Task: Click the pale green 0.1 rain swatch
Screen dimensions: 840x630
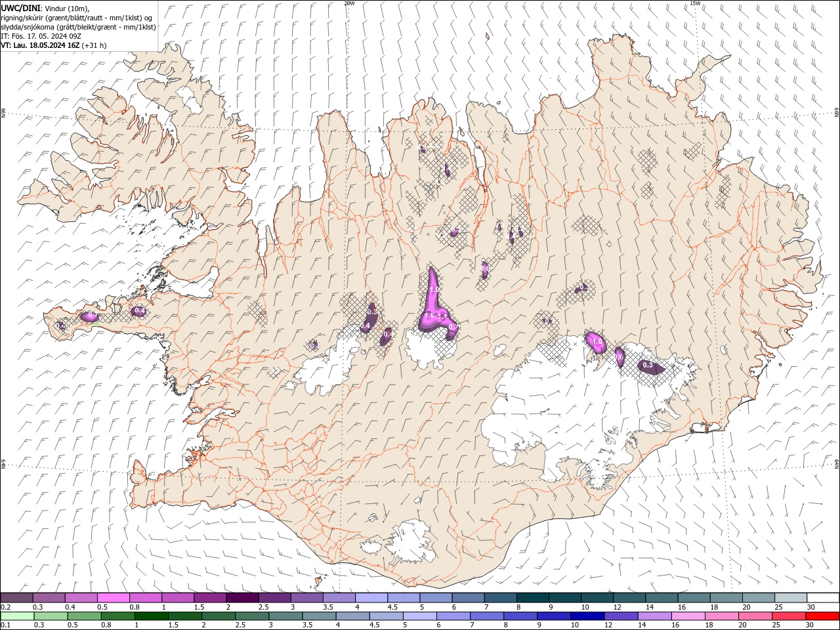Action: click(x=18, y=616)
